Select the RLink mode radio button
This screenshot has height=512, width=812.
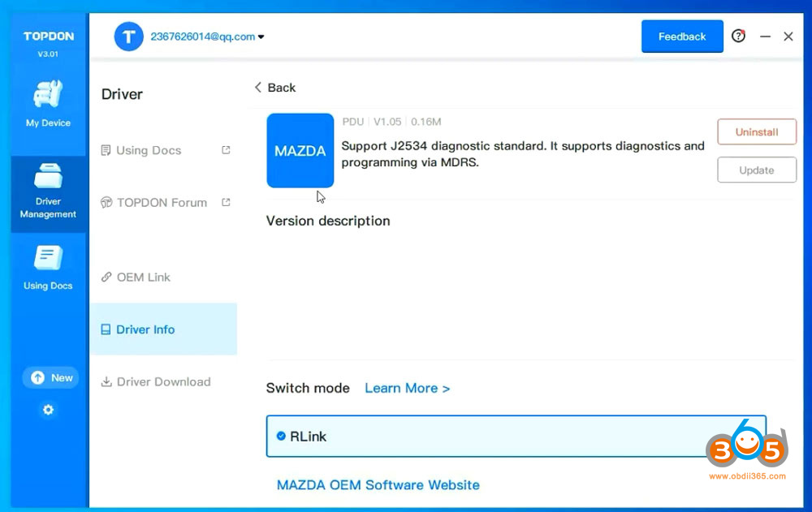281,436
